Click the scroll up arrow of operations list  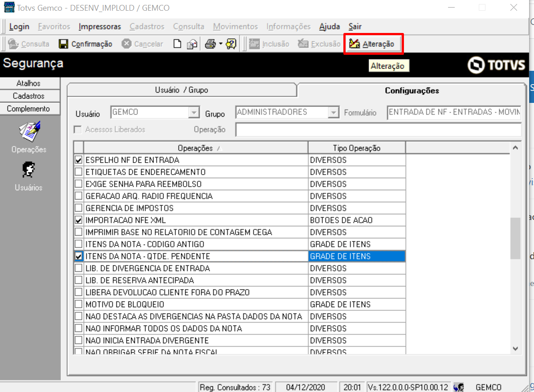point(515,147)
